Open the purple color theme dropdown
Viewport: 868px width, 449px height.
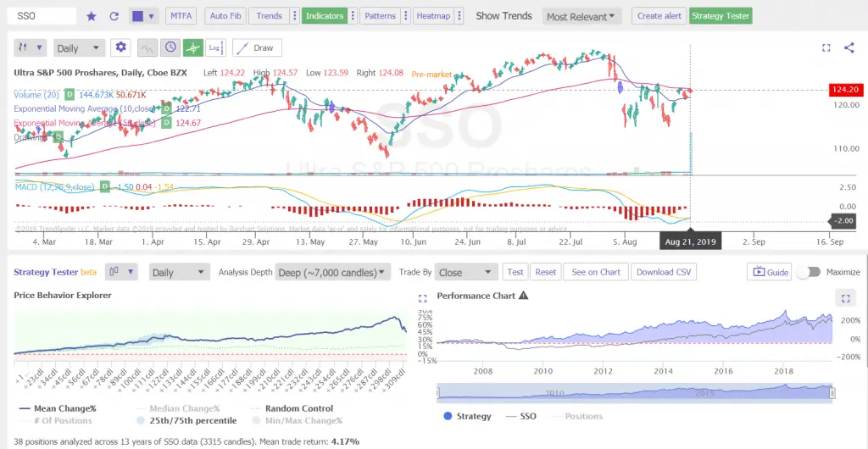click(x=144, y=16)
